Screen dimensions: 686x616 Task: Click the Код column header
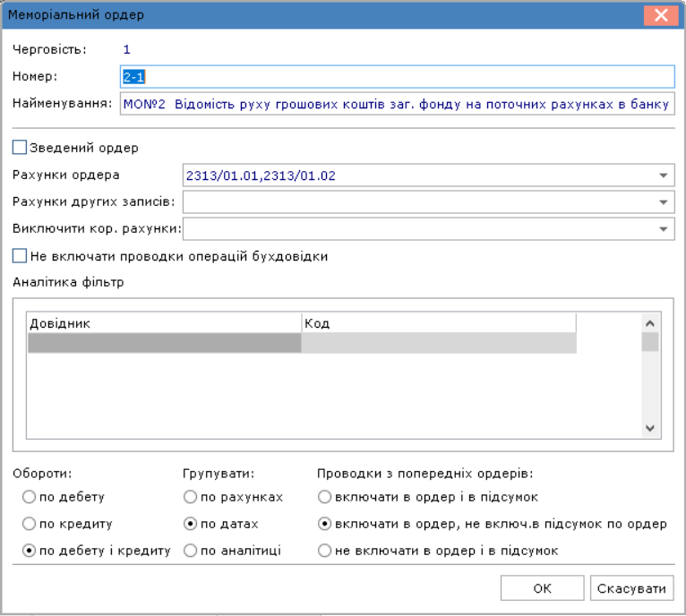[439, 323]
